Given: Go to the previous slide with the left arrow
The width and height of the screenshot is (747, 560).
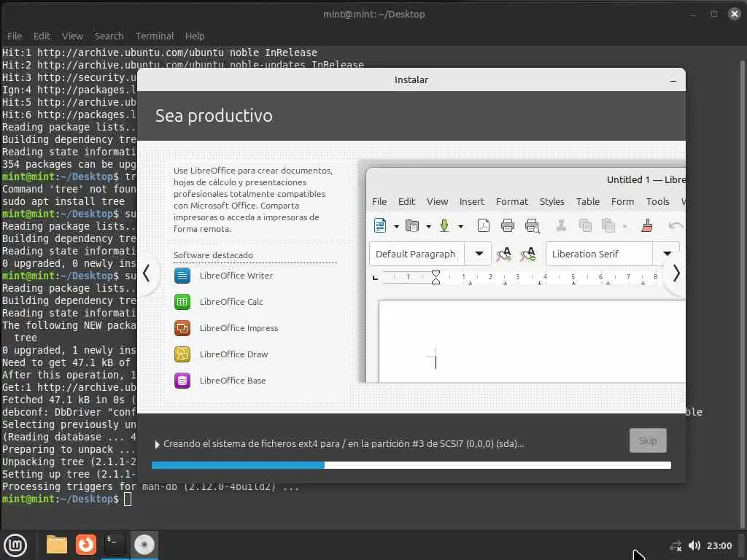Looking at the screenshot, I should tap(146, 273).
